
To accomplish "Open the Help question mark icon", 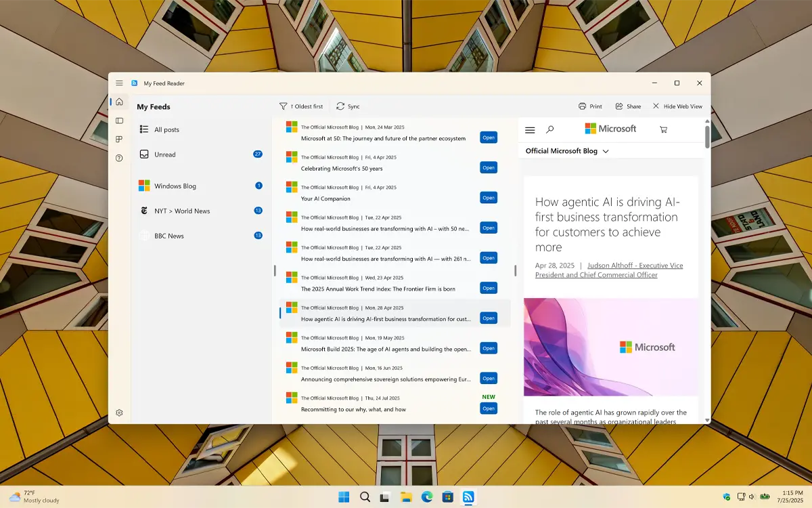I will (x=119, y=158).
